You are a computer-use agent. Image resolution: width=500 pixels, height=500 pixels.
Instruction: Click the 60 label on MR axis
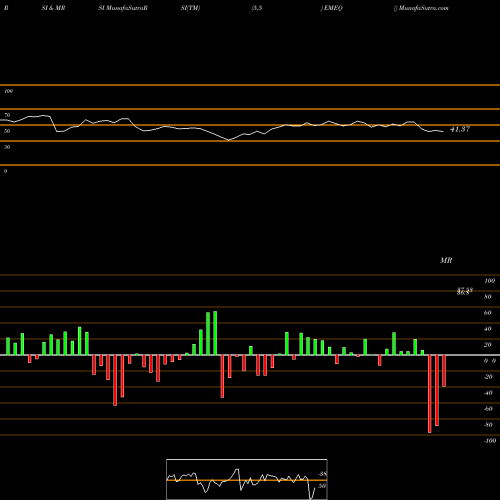pyautogui.click(x=487, y=313)
